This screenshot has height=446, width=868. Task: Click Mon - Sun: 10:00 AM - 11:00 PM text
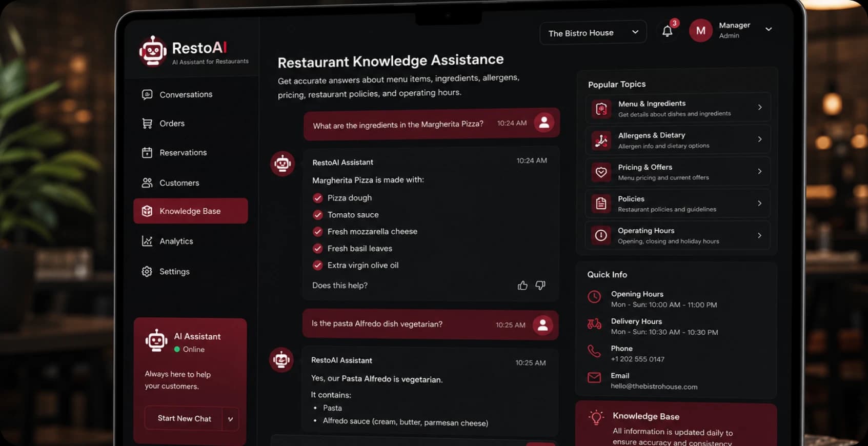point(664,305)
